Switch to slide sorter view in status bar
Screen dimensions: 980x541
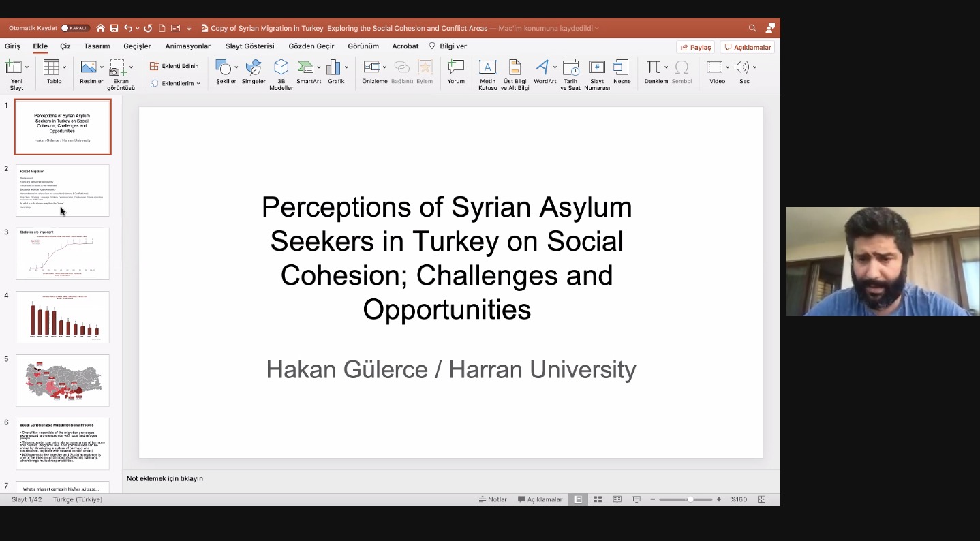point(598,499)
